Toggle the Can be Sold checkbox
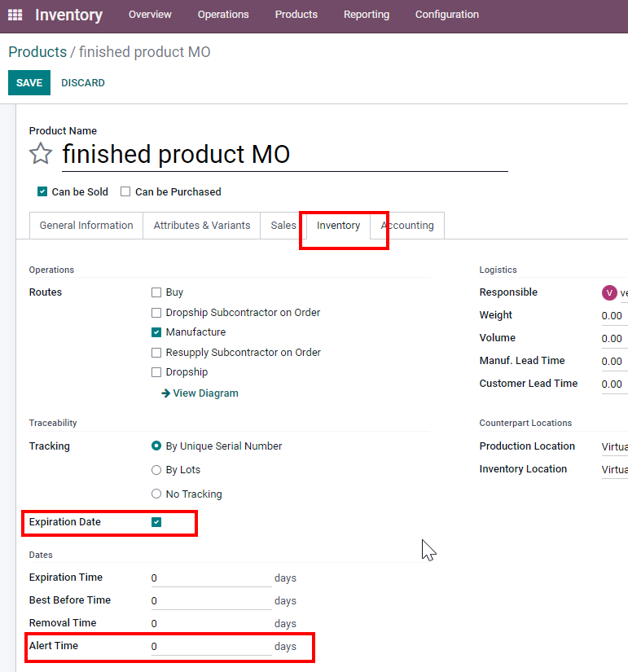 click(42, 191)
